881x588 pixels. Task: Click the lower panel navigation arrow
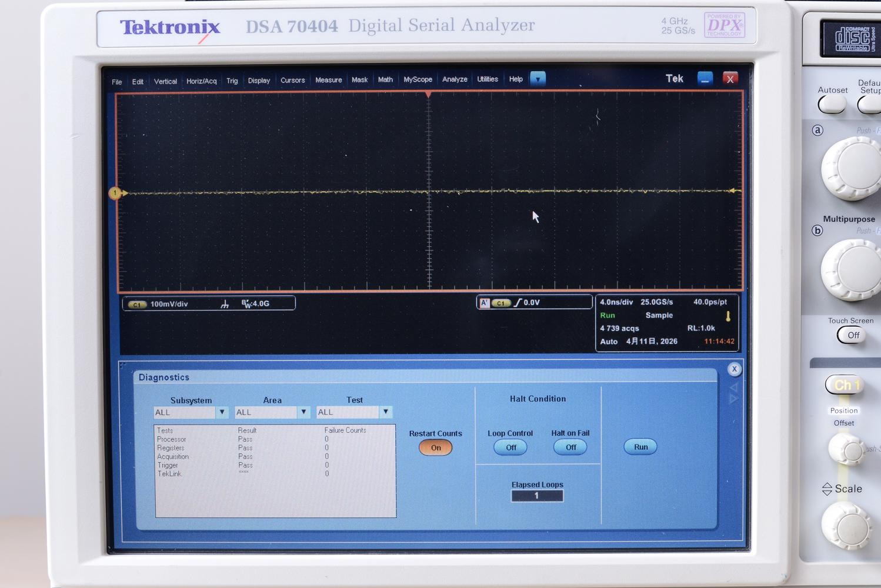pyautogui.click(x=733, y=399)
